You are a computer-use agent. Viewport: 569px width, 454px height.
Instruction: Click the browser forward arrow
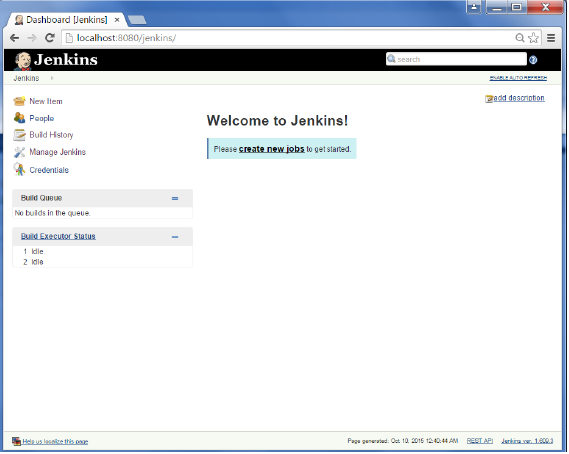(32, 38)
